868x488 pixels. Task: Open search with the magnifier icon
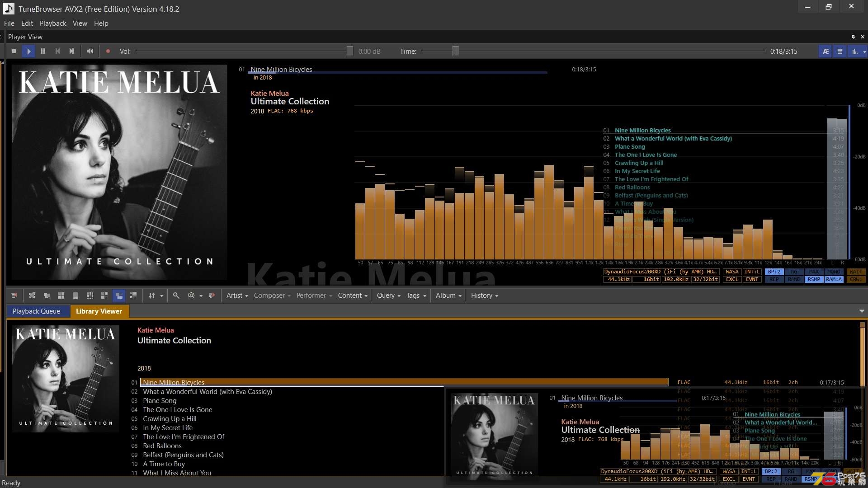click(x=176, y=296)
